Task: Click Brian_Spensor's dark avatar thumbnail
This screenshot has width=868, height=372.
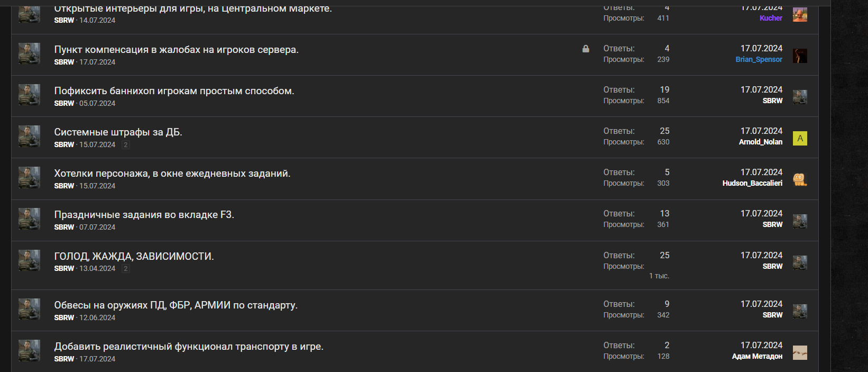Action: [800, 56]
